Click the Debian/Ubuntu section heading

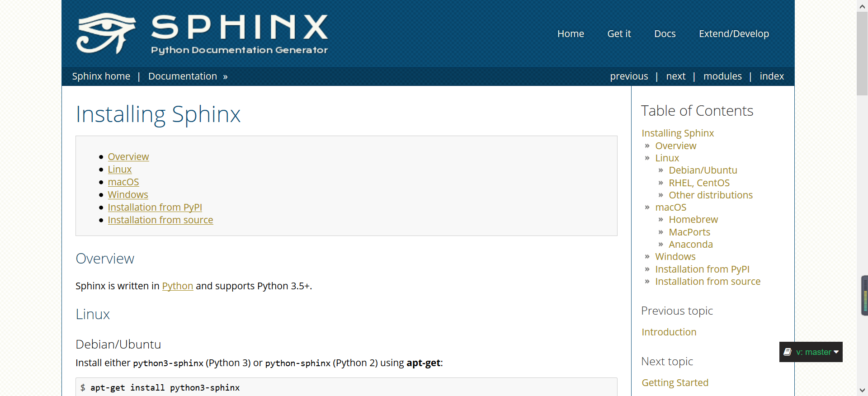[x=118, y=344]
